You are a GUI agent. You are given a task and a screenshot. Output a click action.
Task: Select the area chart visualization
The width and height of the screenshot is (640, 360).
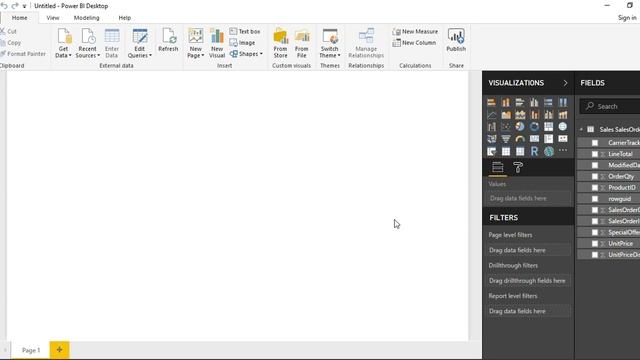point(506,115)
